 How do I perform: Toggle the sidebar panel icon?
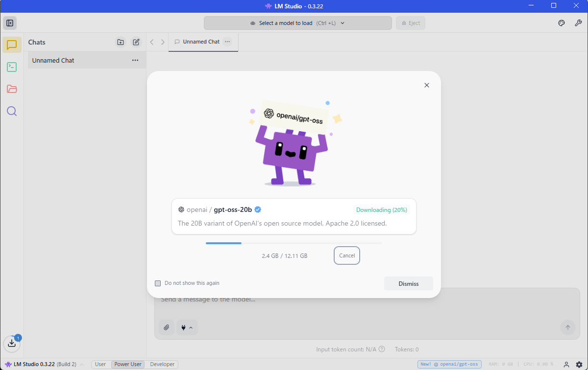(x=10, y=23)
